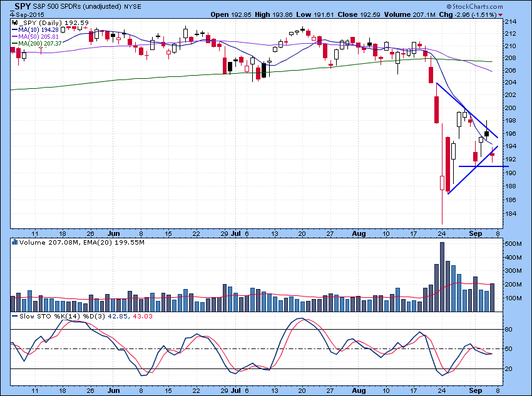Click the 'Aug' date label under price panel

click(x=359, y=233)
